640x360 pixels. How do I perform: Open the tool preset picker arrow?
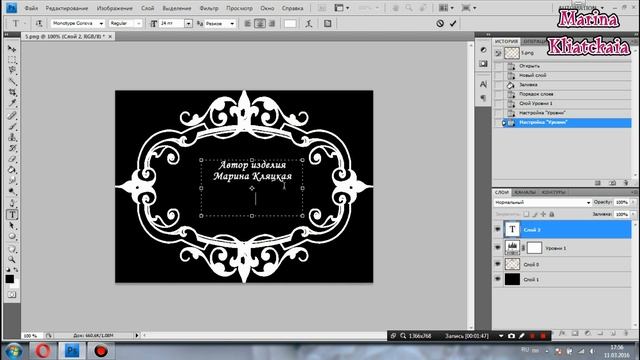point(24,24)
